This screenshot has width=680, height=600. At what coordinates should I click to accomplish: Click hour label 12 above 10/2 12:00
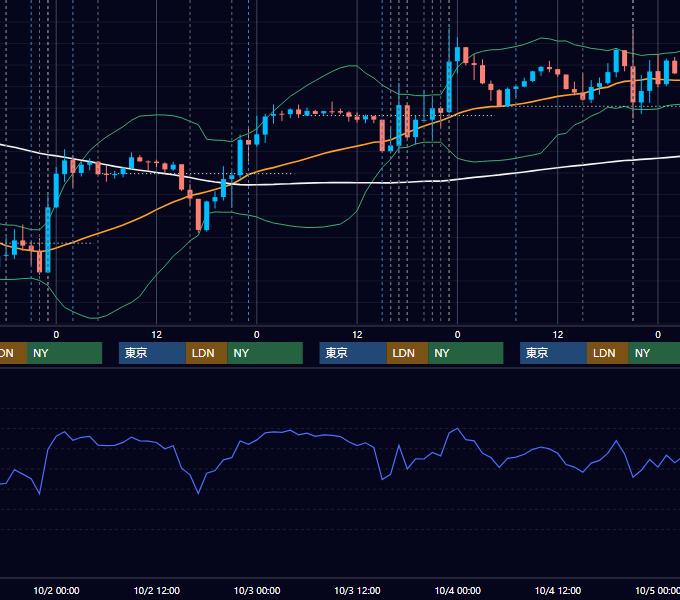point(157,335)
